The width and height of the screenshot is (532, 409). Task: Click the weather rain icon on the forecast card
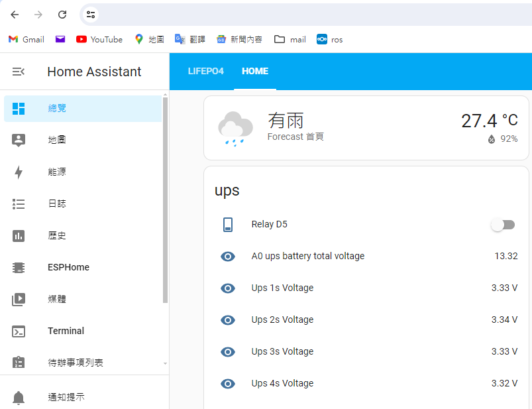tap(235, 126)
